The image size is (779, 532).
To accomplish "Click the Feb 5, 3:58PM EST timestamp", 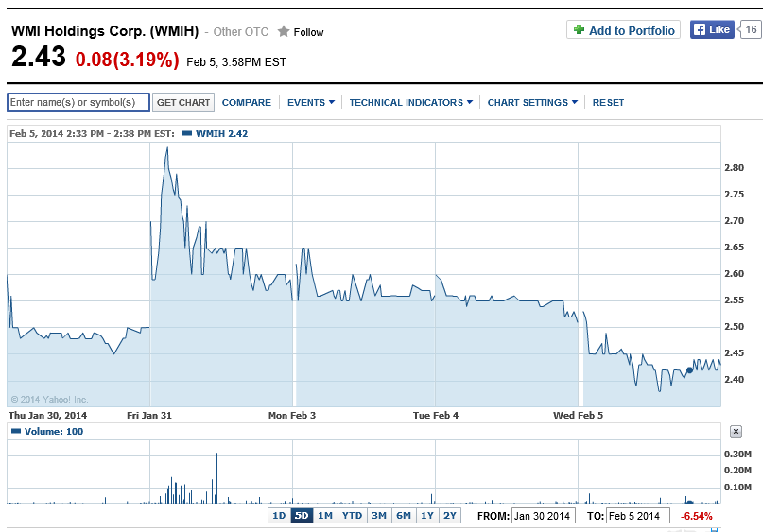I will pyautogui.click(x=236, y=62).
